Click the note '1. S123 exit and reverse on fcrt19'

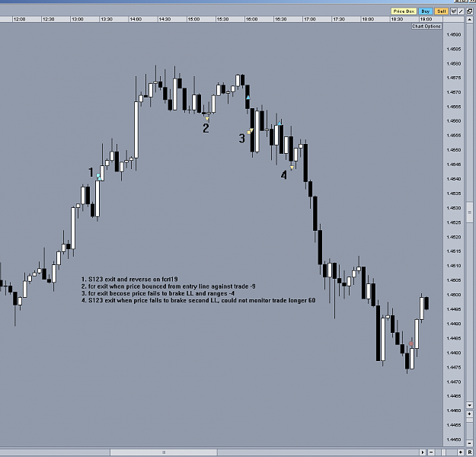[x=129, y=279]
